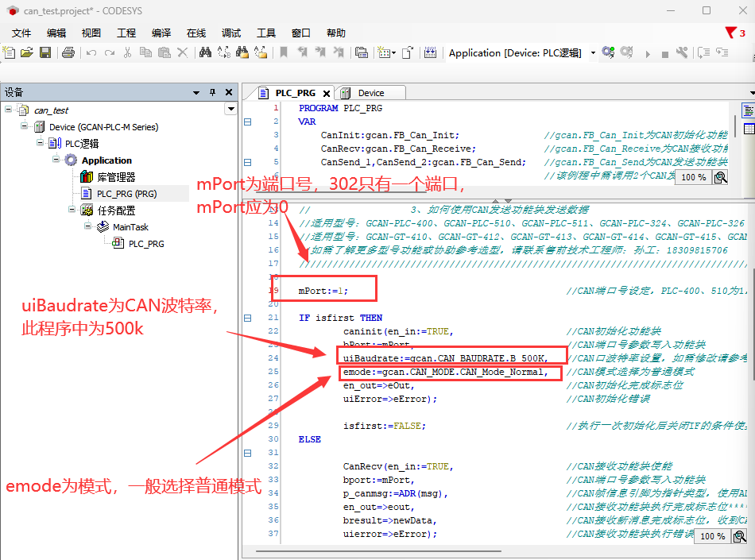The width and height of the screenshot is (755, 560).
Task: Open the dropdown arrow beside can_test
Action: coord(231,109)
